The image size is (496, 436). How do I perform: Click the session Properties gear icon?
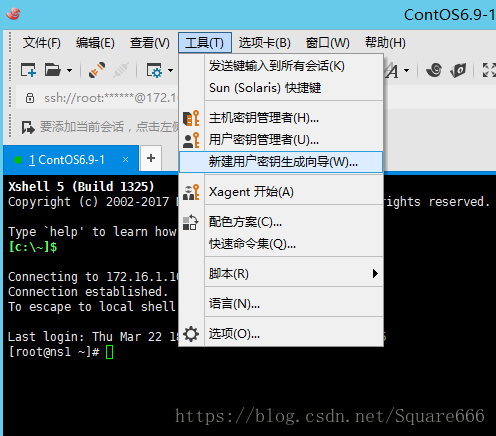155,70
